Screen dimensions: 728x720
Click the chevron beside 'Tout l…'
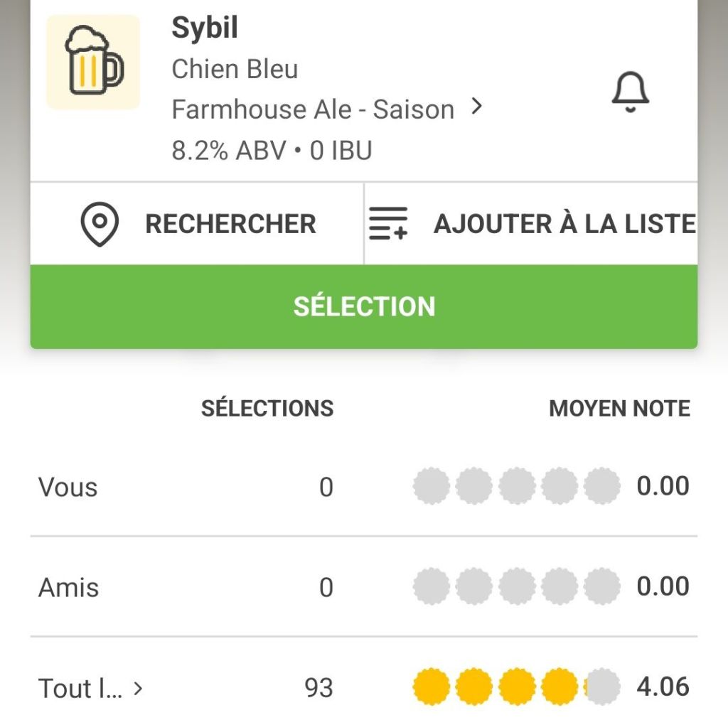tap(139, 688)
